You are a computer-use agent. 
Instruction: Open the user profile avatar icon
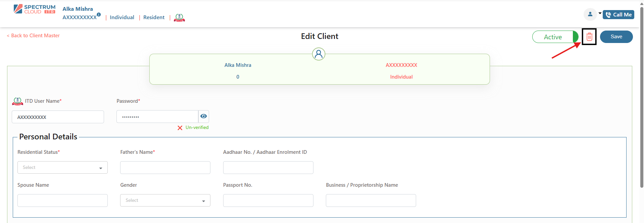pos(590,14)
